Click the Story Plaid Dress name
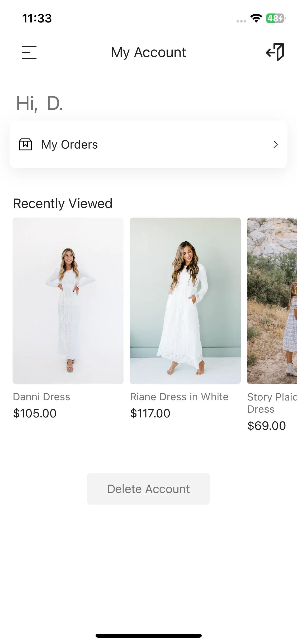Image resolution: width=297 pixels, height=644 pixels. coord(272,403)
